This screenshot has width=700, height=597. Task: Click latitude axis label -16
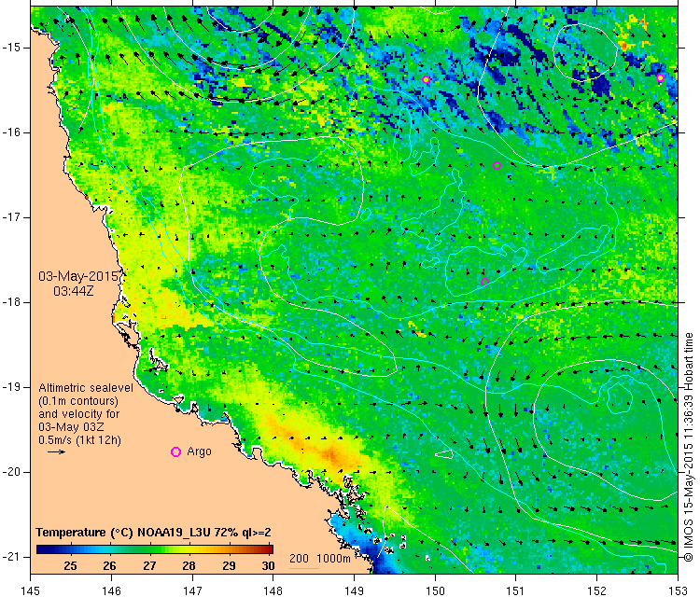pyautogui.click(x=11, y=132)
